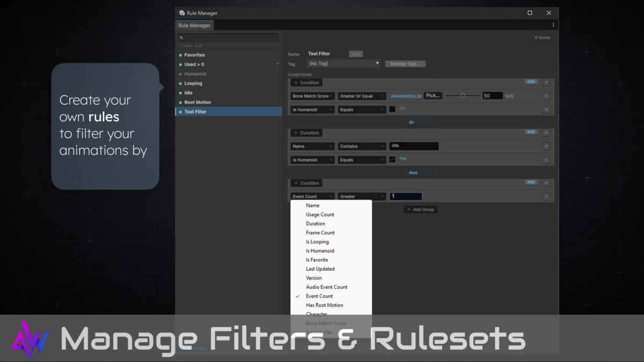Open the Rule Manager kebab options menu

pyautogui.click(x=553, y=25)
